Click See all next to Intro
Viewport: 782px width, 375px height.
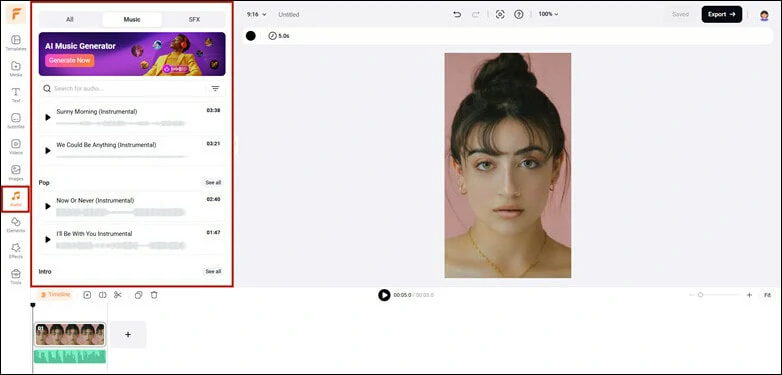pyautogui.click(x=213, y=271)
